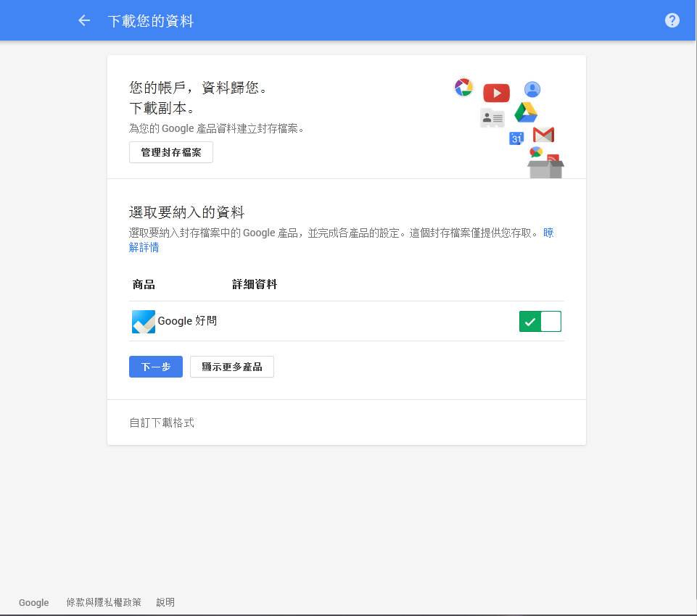Viewport: 697px width, 616px height.
Task: Go back using the header arrow
Action: [x=84, y=20]
